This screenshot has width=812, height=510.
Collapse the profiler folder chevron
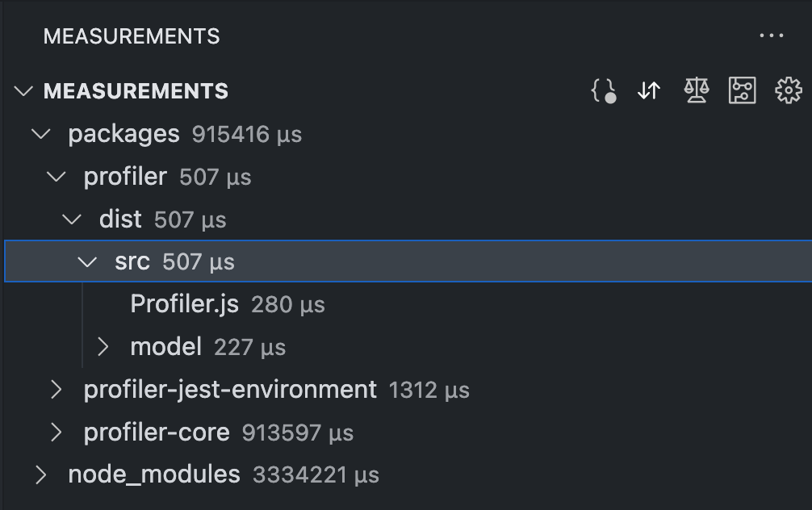[x=57, y=177]
